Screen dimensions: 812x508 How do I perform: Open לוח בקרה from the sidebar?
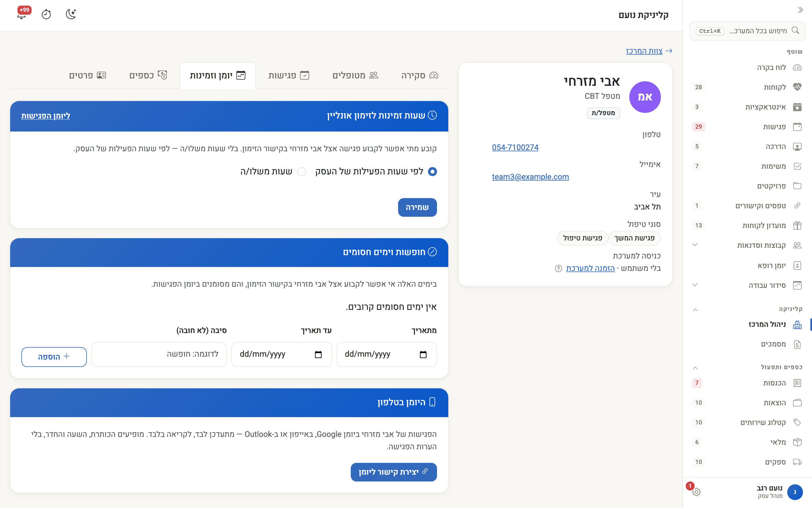point(747,67)
